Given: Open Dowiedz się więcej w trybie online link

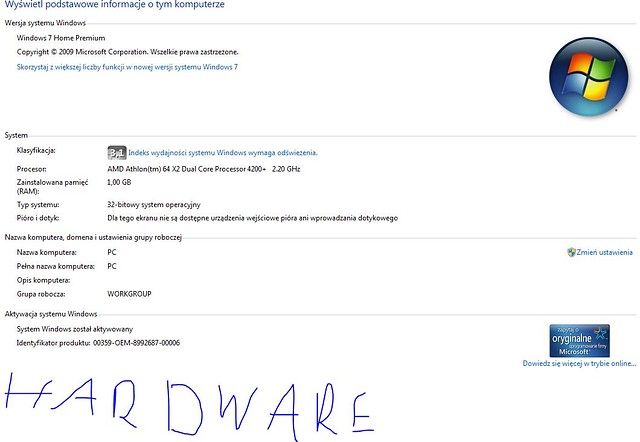Looking at the screenshot, I should [579, 363].
